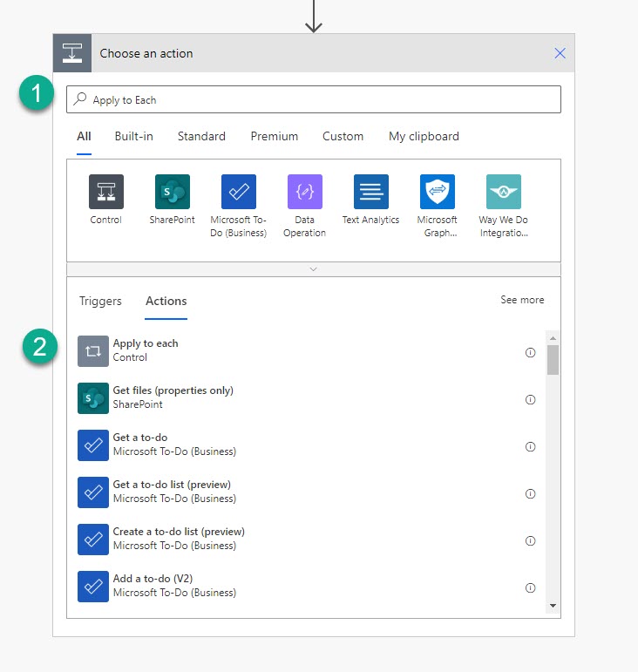Click the Apply to Each search box
The width and height of the screenshot is (638, 672).
point(314,100)
